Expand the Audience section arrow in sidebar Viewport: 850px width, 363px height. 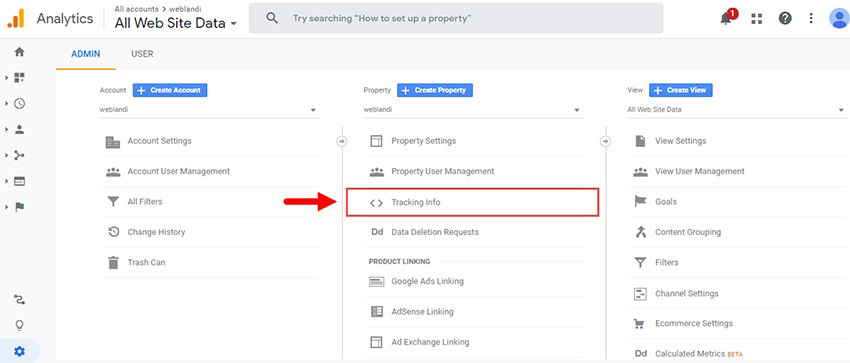tap(7, 129)
